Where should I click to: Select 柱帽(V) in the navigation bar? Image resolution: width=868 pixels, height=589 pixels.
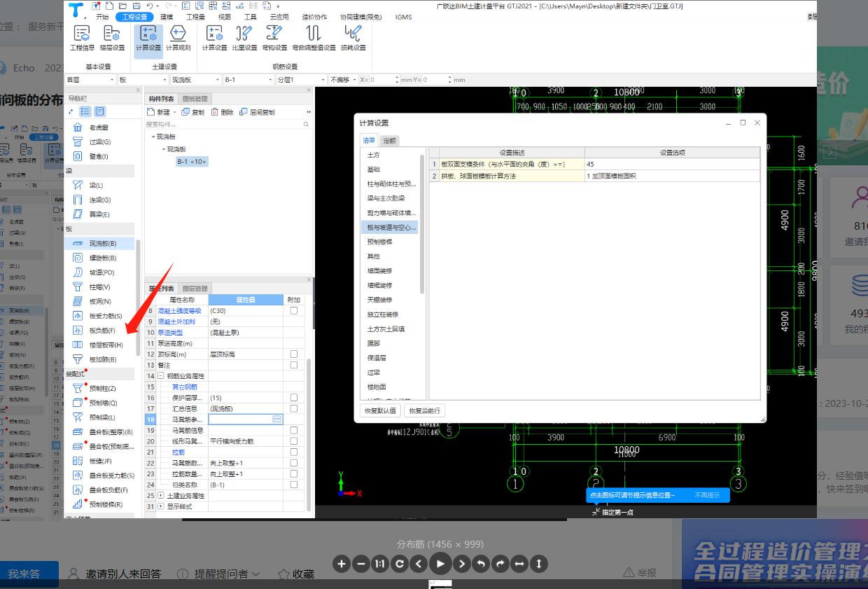[x=99, y=287]
